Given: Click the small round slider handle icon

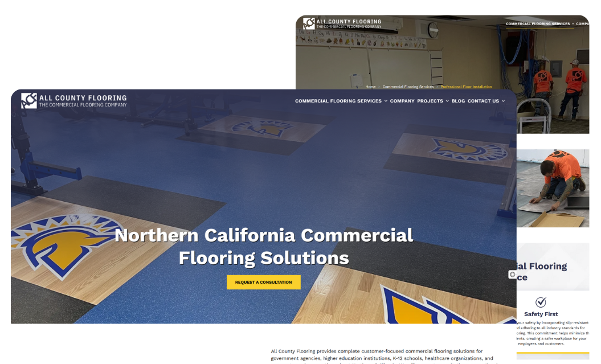Looking at the screenshot, I should [x=512, y=275].
